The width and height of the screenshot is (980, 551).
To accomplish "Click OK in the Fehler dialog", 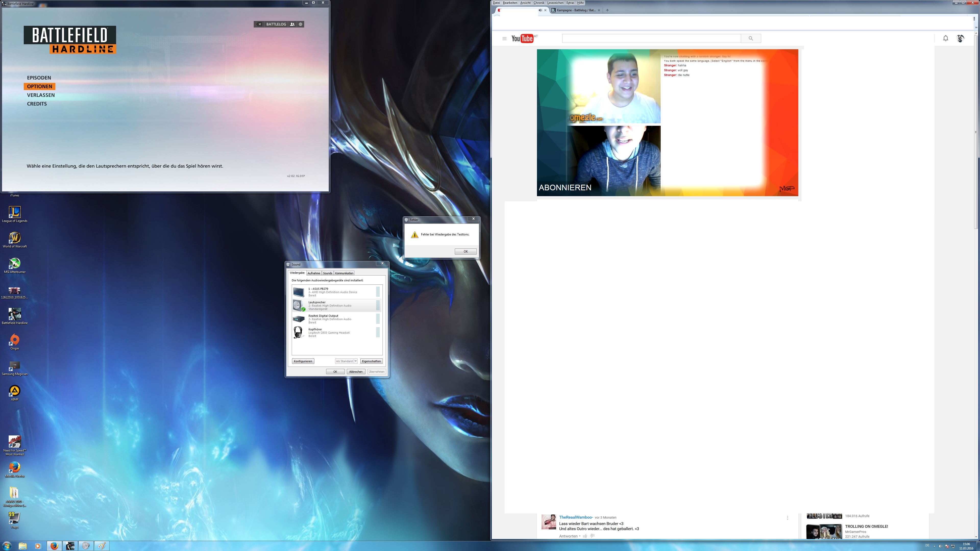I will pos(465,251).
